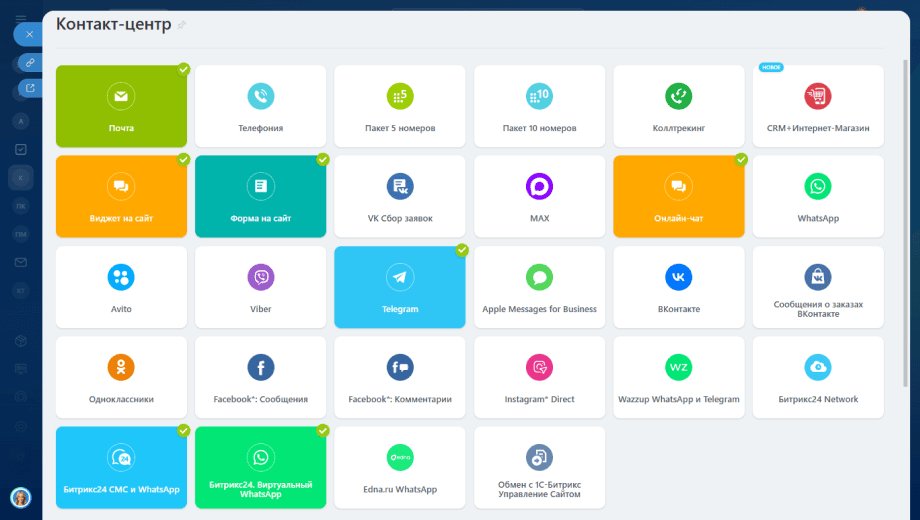Copy the page link via the chain icon
Viewport: 920px width, 520px height.
30,62
